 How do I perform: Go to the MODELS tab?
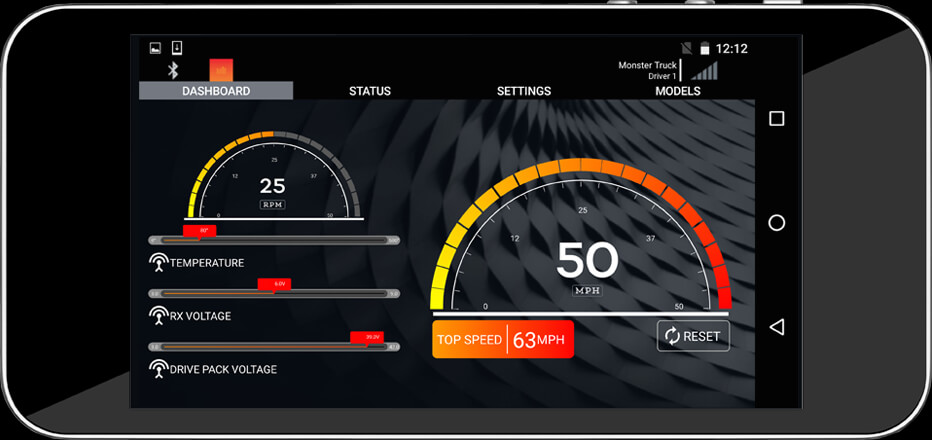(x=678, y=91)
